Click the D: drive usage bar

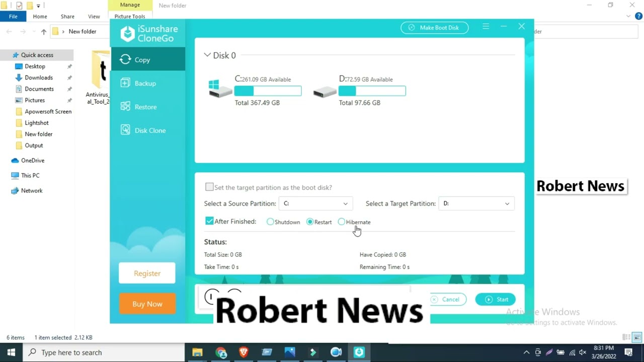point(372,91)
